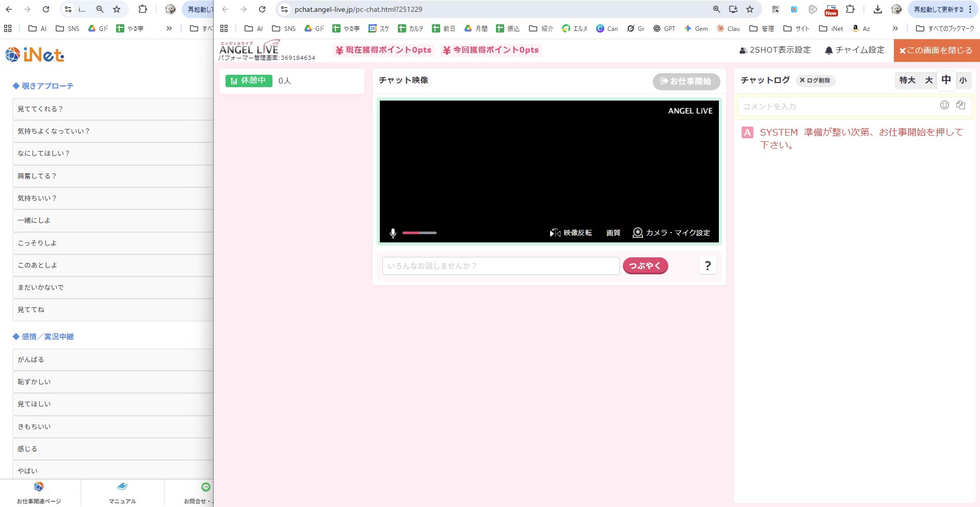Switch chat log text size to 特大

coord(907,80)
